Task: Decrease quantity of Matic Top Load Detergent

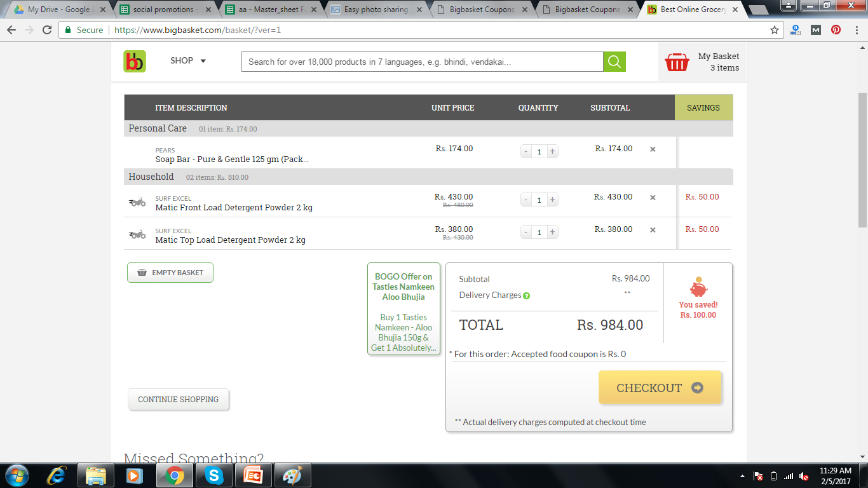Action: point(526,232)
